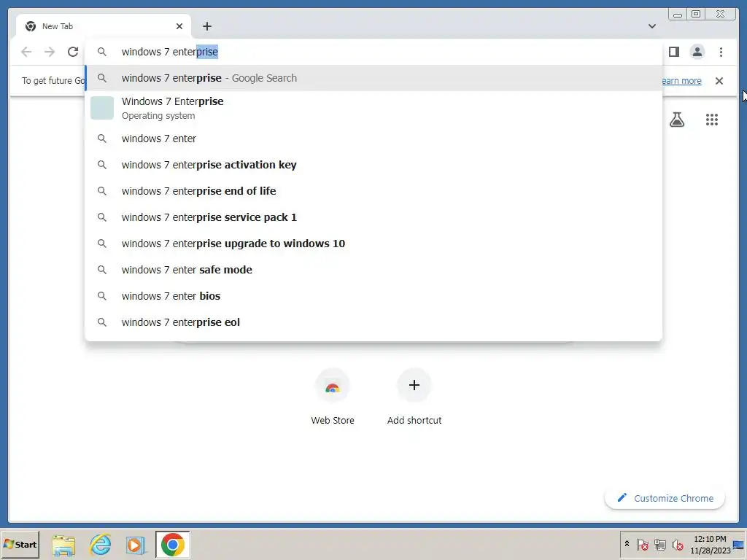
Task: Pick 'windows 7 enterprise end of life' suggestion
Action: pyautogui.click(x=373, y=191)
